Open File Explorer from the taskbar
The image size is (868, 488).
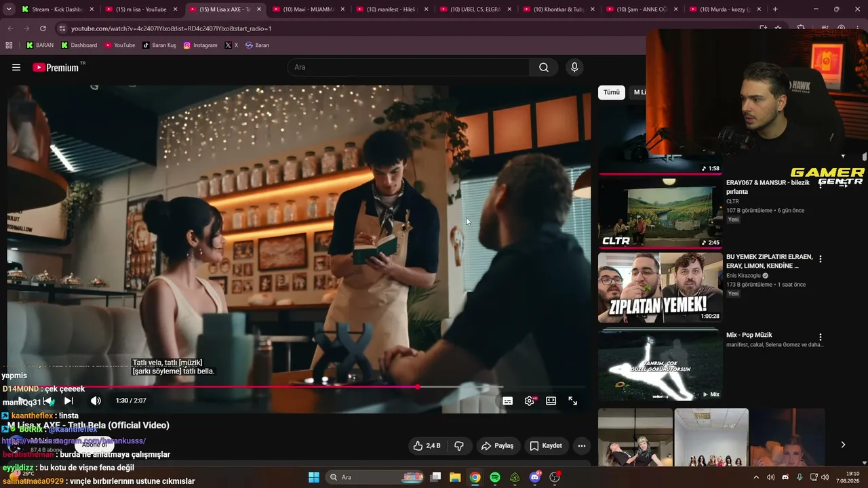[x=455, y=477]
